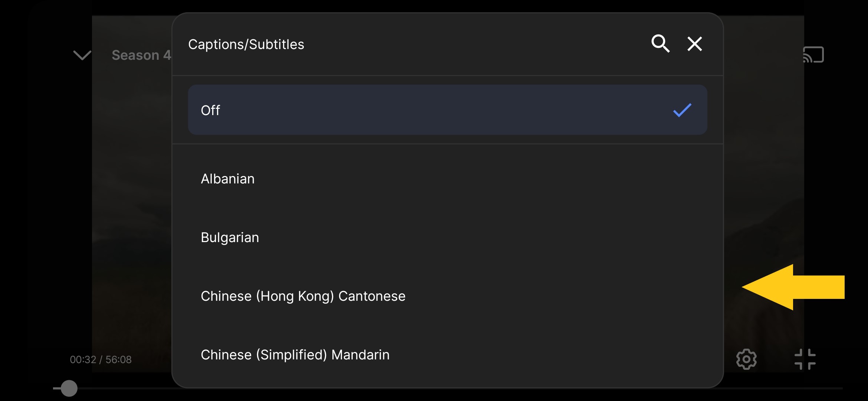Select Chinese (Hong Kong) Cantonese subtitles
This screenshot has width=868, height=401.
tap(448, 296)
